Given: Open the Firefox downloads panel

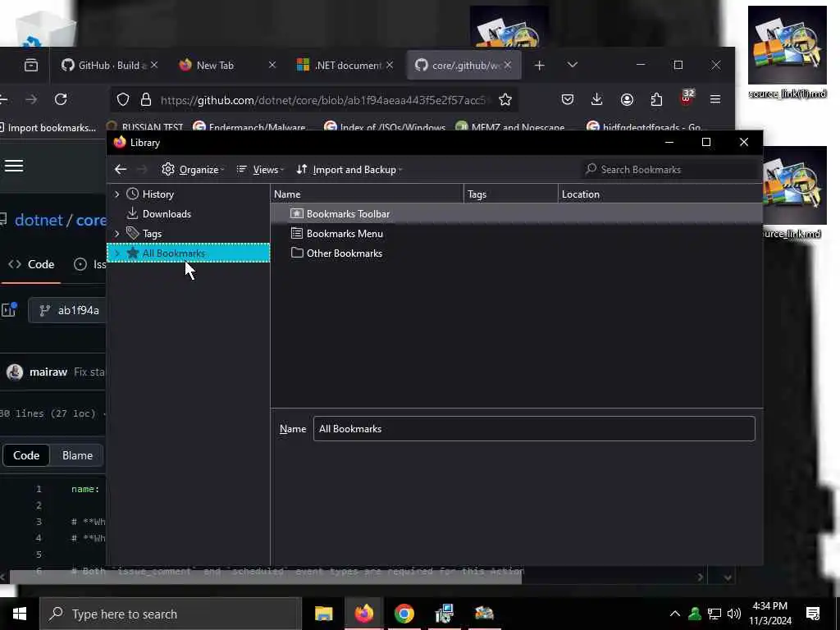Looking at the screenshot, I should pyautogui.click(x=597, y=99).
